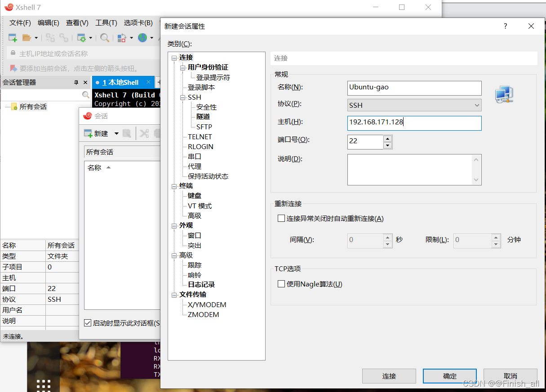Collapse the 终端 tree node
Image resolution: width=546 pixels, height=392 pixels.
174,186
